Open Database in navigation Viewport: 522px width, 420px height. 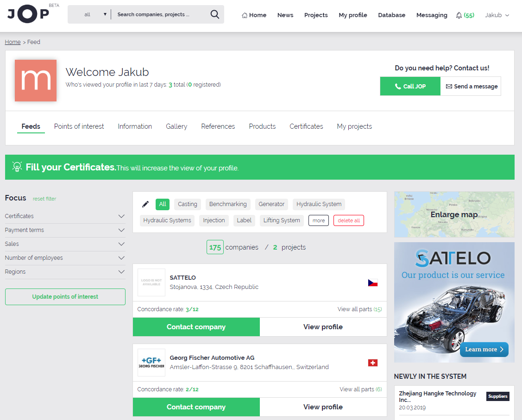tap(391, 15)
